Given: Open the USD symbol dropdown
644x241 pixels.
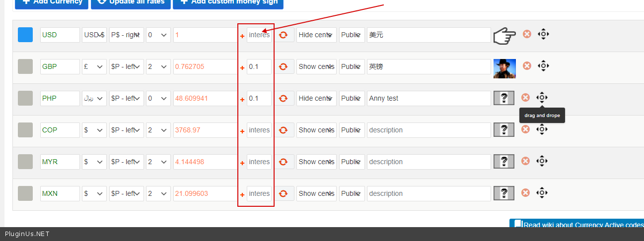Looking at the screenshot, I should (94, 35).
